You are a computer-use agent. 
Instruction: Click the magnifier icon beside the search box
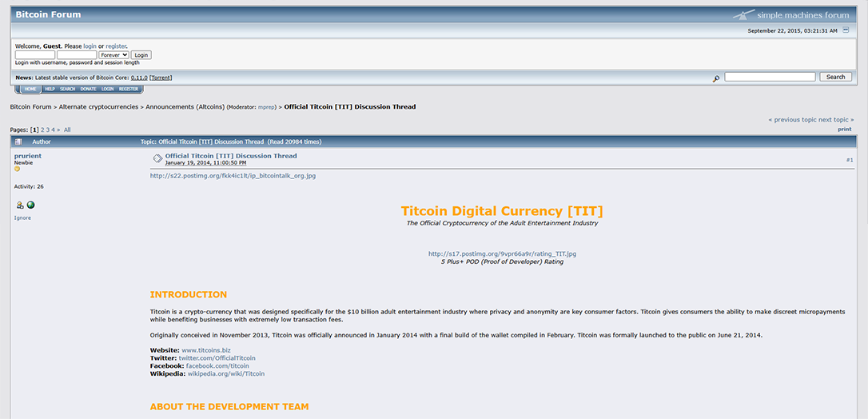[x=716, y=78]
